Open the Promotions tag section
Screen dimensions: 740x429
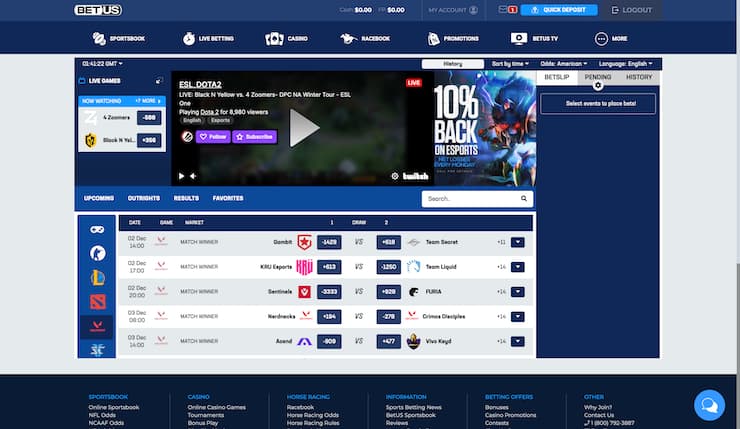453,39
